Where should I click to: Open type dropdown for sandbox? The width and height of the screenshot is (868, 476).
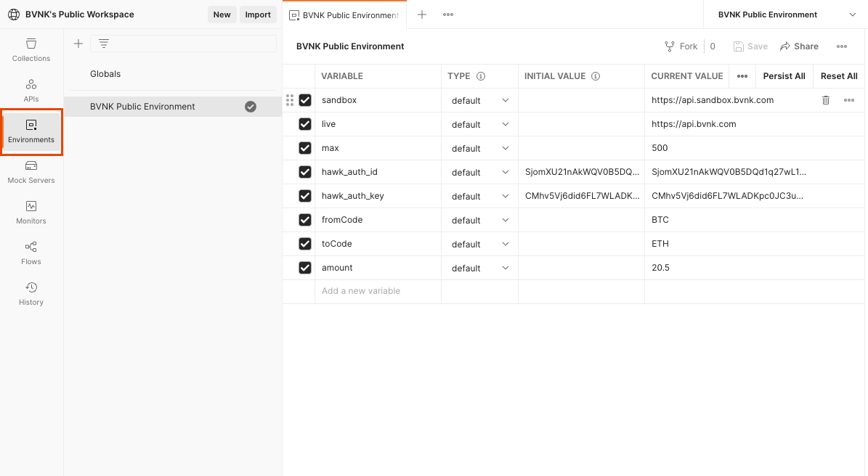479,101
